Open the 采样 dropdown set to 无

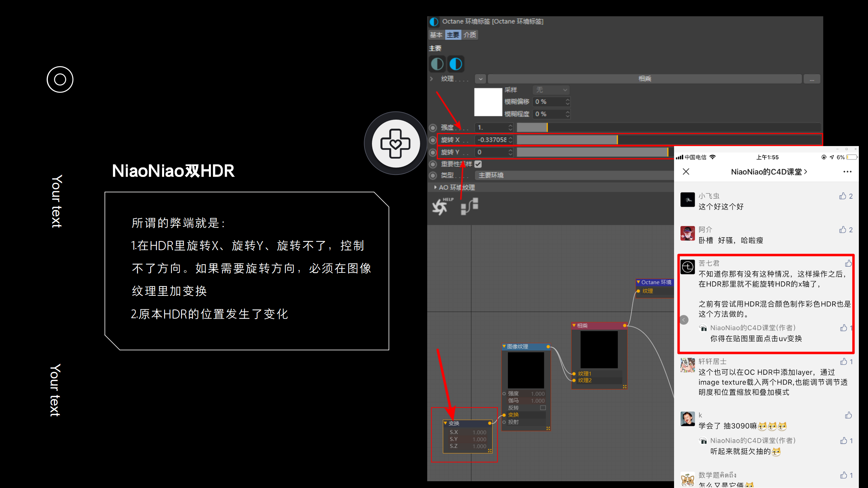point(551,90)
